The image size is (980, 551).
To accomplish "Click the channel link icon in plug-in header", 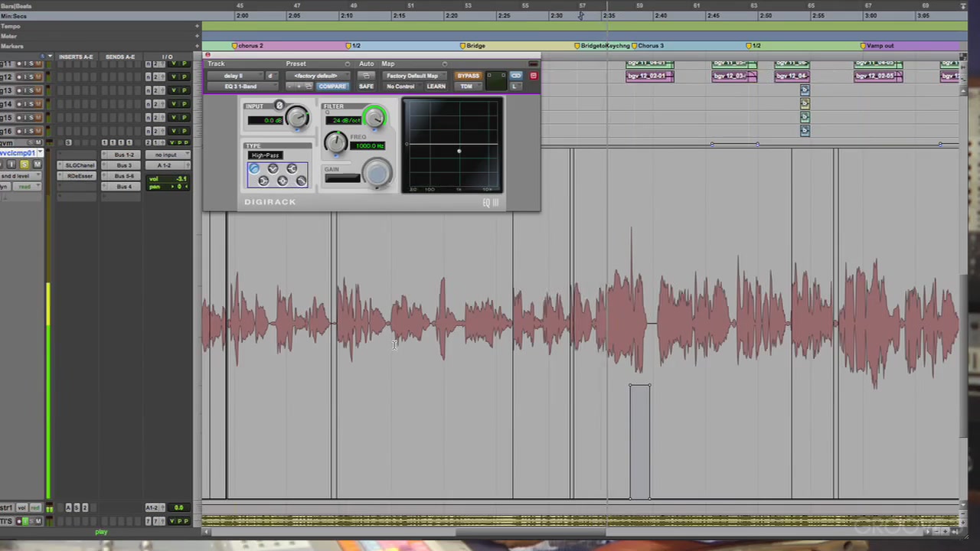I will (x=516, y=76).
